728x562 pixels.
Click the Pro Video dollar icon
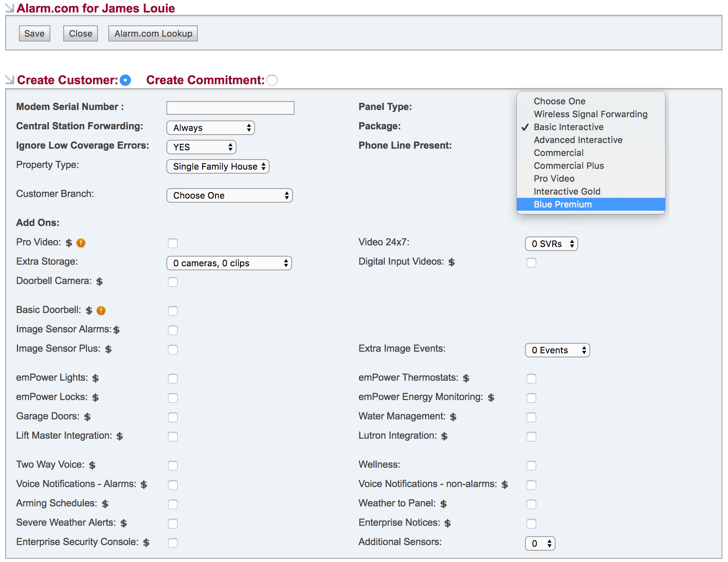pos(69,243)
